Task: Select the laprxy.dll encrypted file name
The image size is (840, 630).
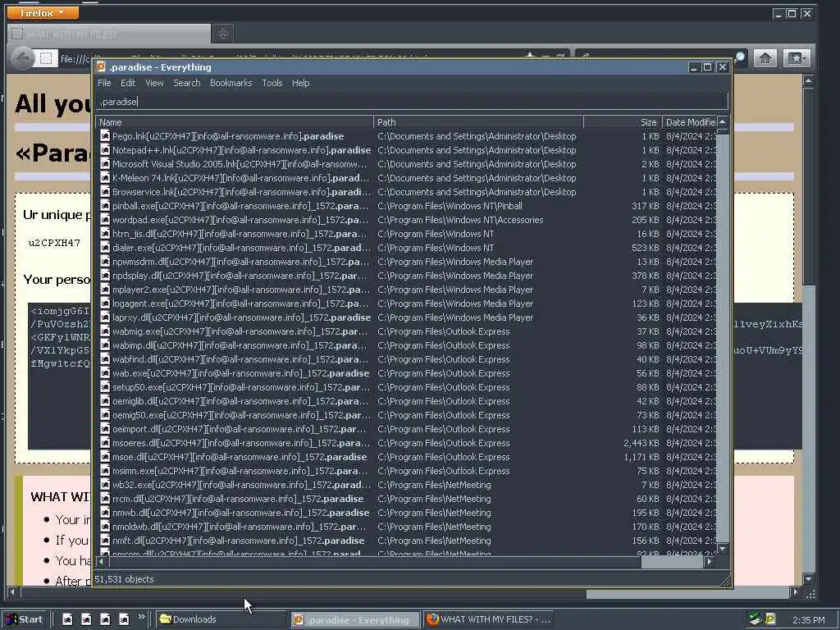Action: coord(242,317)
